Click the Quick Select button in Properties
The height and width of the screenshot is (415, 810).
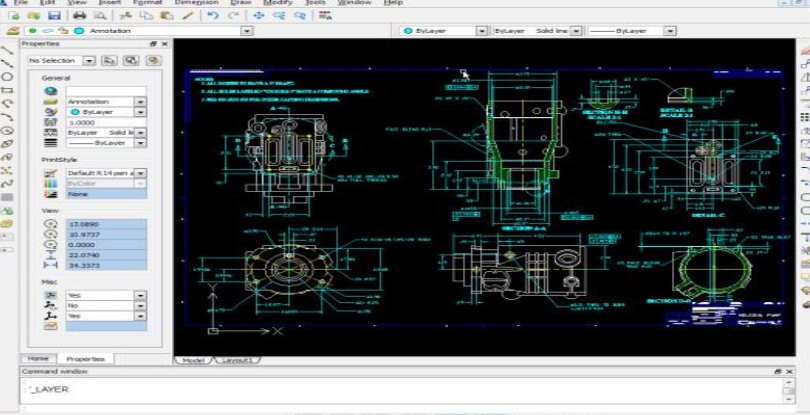(x=109, y=60)
